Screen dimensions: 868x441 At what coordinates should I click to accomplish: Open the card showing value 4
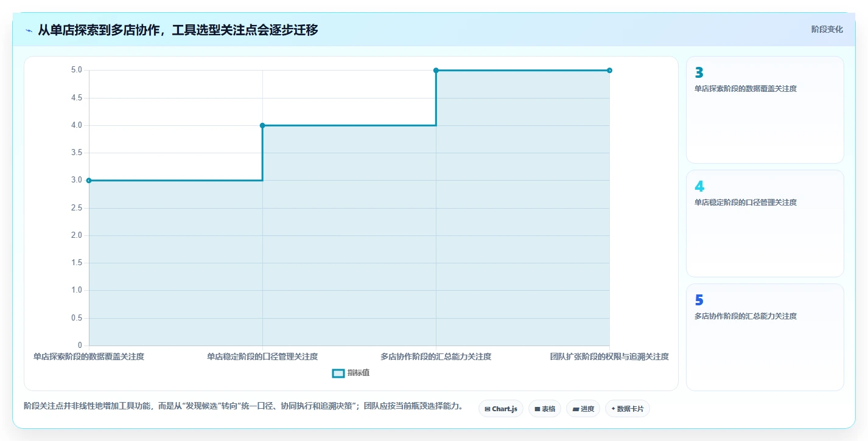point(765,223)
